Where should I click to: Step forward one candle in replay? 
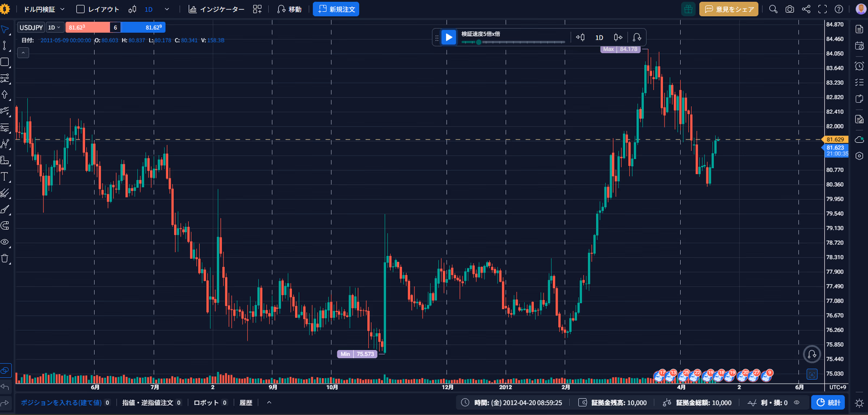pyautogui.click(x=618, y=37)
